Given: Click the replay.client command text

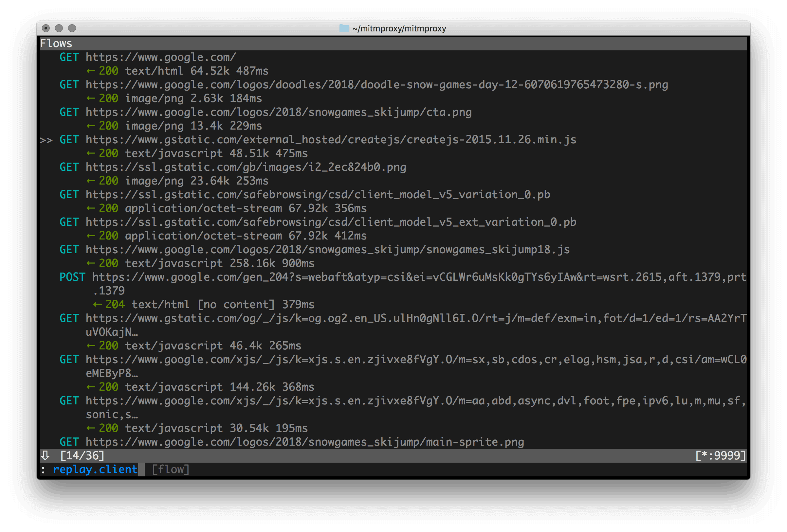Looking at the screenshot, I should point(96,469).
